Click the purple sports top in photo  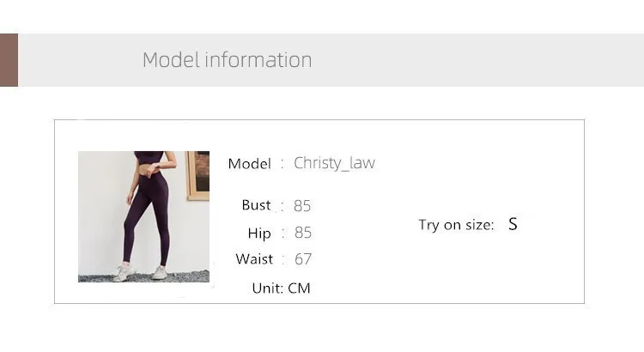pos(149,156)
